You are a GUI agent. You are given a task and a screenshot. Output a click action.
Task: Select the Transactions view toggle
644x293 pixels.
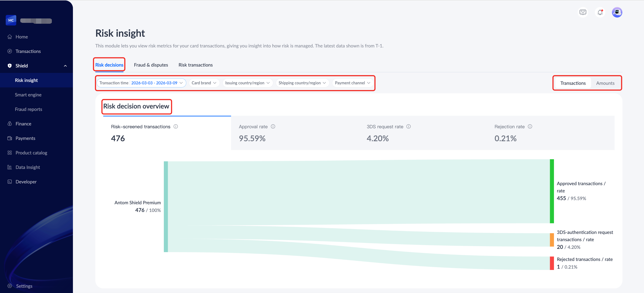[x=573, y=83]
